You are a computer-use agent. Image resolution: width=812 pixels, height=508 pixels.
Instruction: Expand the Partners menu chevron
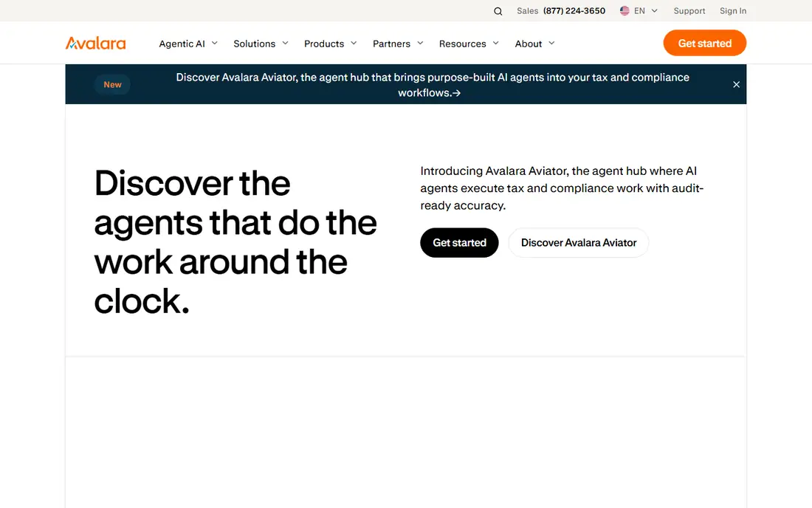(x=420, y=43)
